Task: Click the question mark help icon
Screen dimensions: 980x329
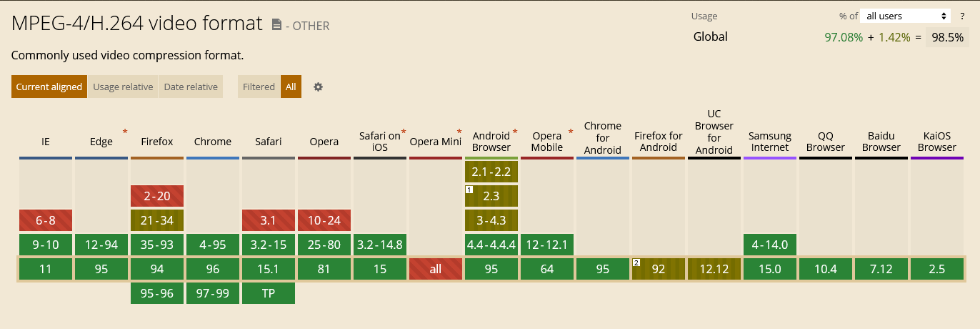Action: coord(962,16)
